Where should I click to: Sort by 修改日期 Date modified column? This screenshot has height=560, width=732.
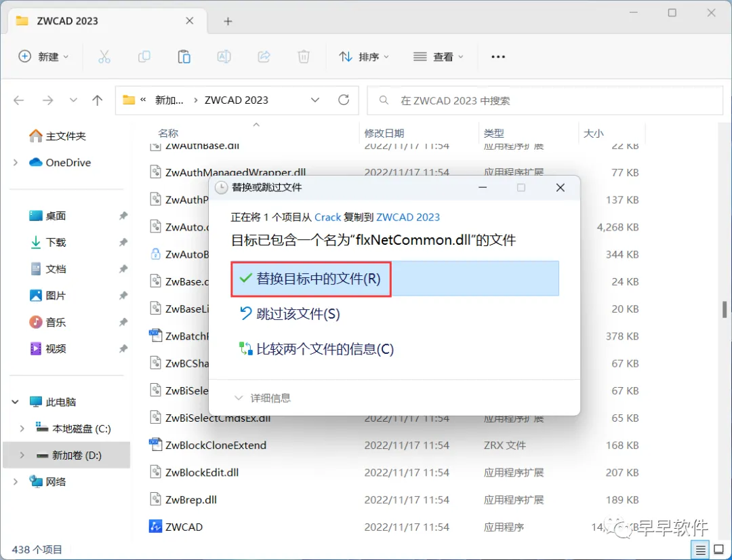coord(384,134)
